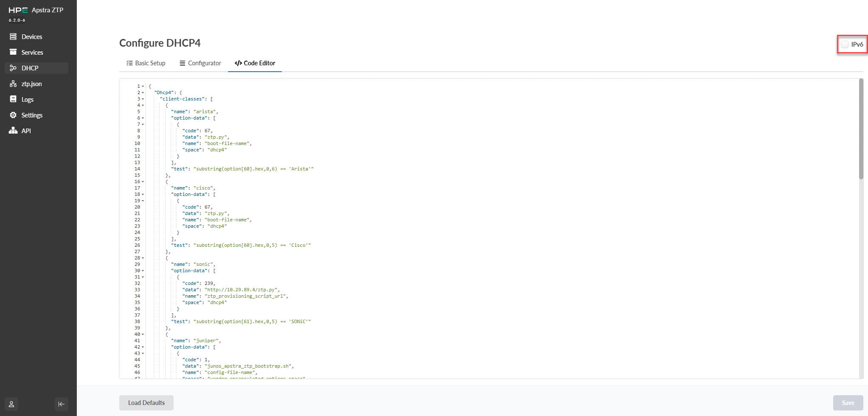Collapse juniper option-data fold at line 42
Viewport: 868px width, 416px height.
coord(143,347)
